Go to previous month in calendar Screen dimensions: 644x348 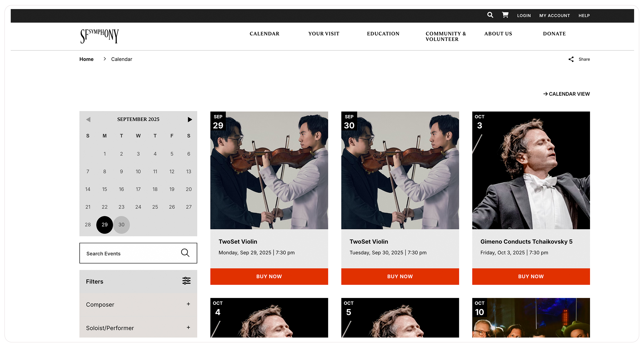(88, 119)
